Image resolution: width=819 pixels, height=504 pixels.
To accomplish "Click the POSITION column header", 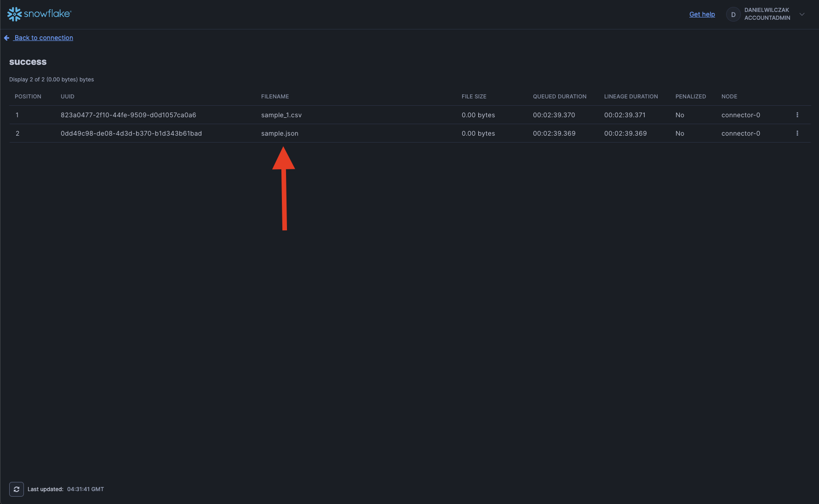I will click(x=28, y=97).
